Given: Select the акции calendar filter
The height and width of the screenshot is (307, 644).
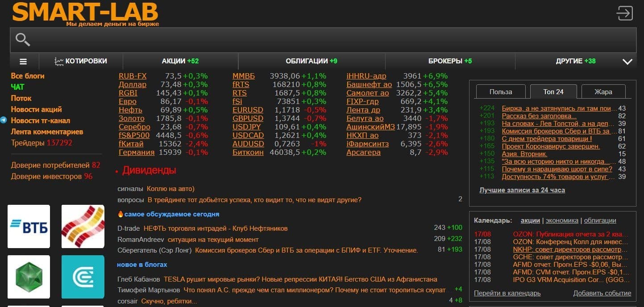Looking at the screenshot, I should [530, 220].
